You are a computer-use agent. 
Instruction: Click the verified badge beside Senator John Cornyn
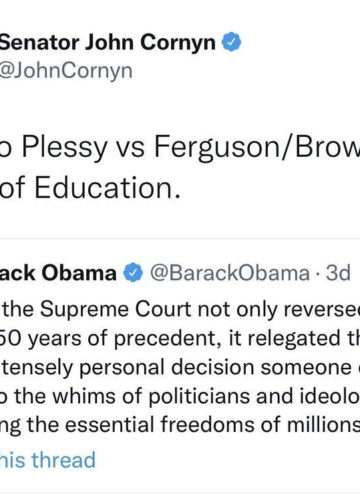231,42
